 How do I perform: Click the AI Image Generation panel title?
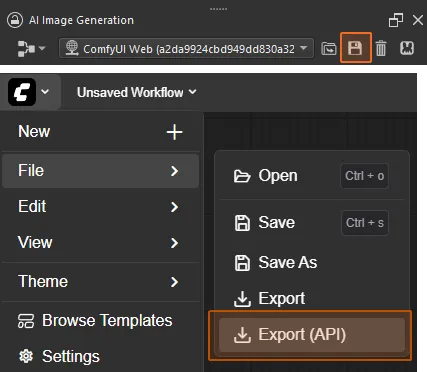click(81, 20)
